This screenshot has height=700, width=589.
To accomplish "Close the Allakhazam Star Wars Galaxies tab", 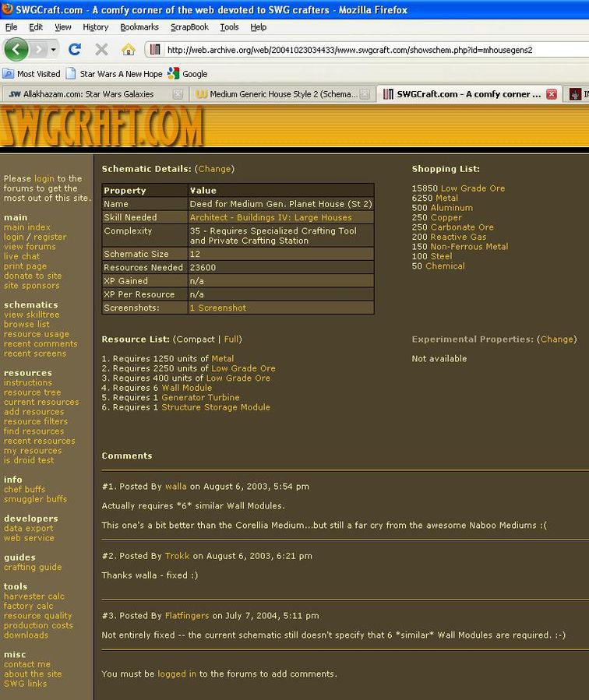I will point(178,94).
